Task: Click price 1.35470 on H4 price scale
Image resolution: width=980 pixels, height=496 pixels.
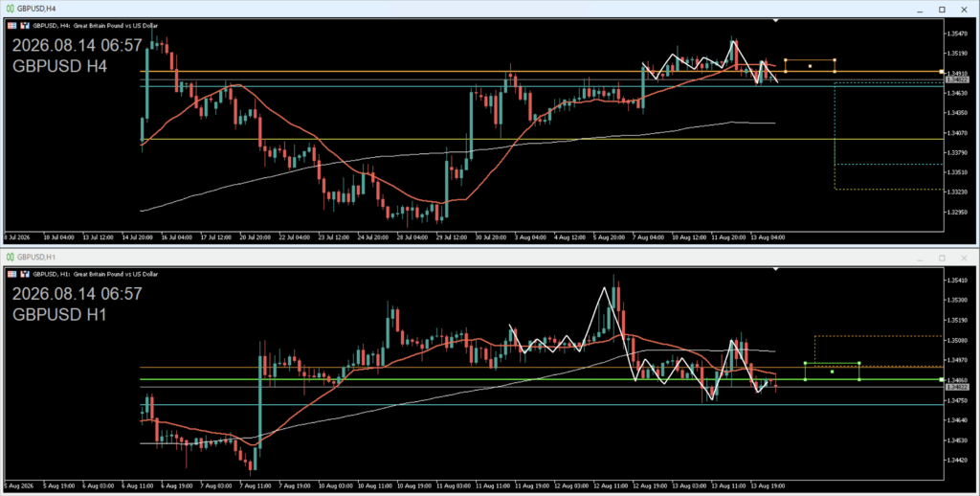Action: [x=956, y=34]
